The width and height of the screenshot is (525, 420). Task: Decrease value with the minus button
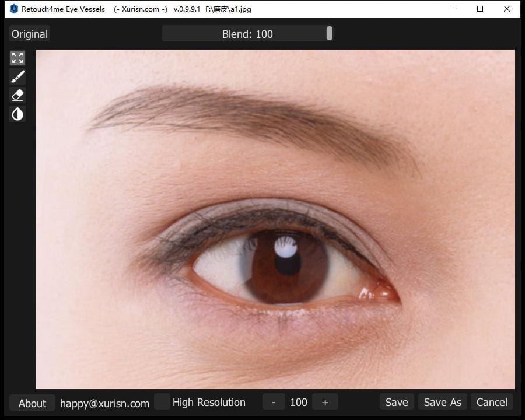pyautogui.click(x=274, y=402)
